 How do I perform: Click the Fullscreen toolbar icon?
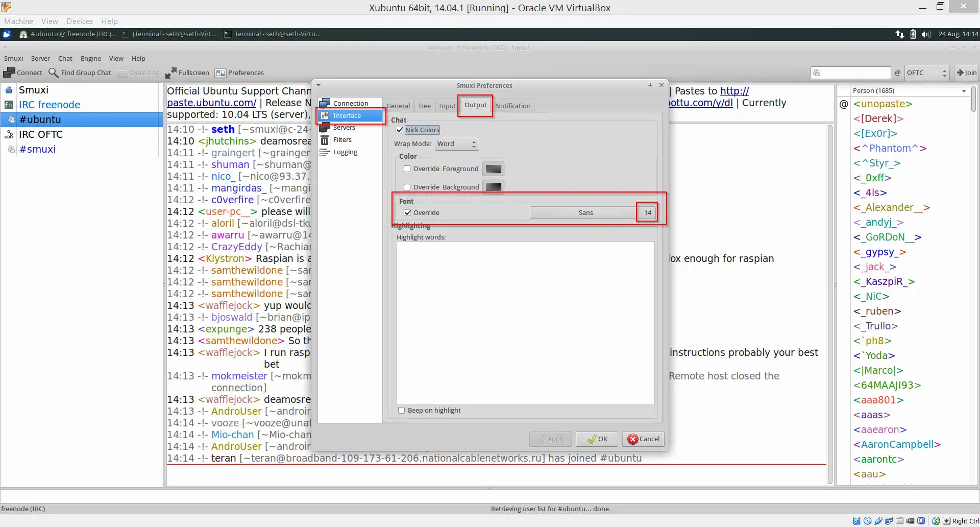171,73
